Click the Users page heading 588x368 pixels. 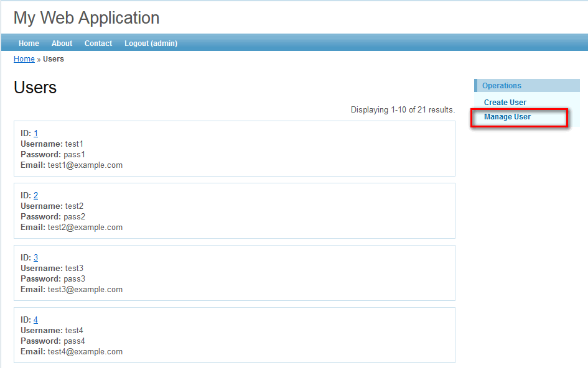coord(35,88)
